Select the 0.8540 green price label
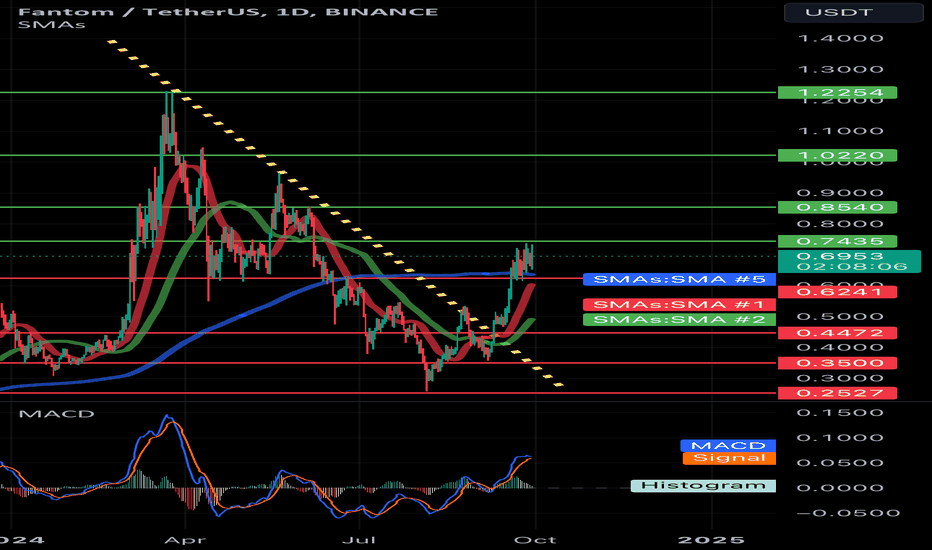This screenshot has width=932, height=550. (x=837, y=207)
